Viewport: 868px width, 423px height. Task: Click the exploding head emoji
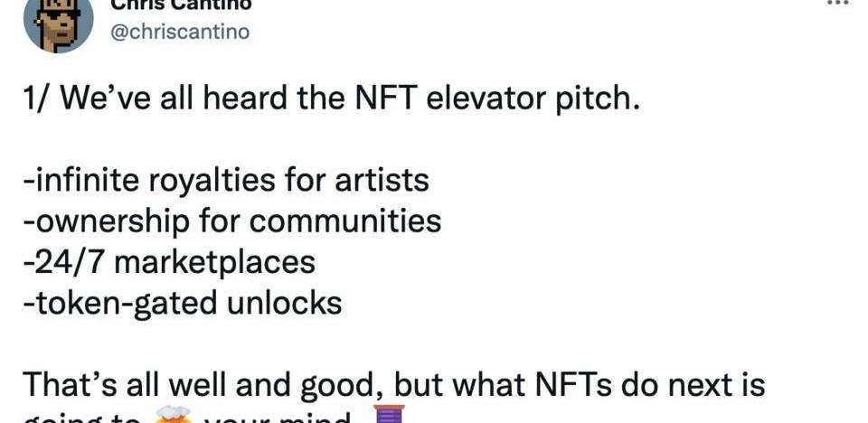173,416
